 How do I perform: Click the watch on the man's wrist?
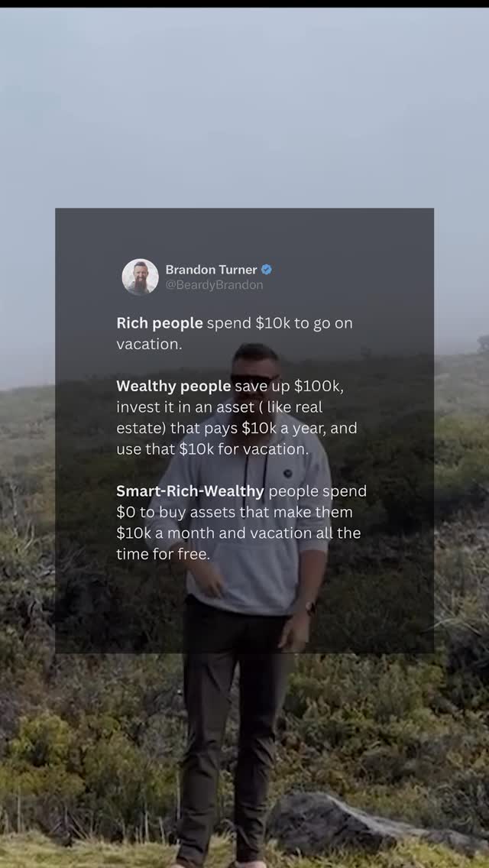[311, 607]
